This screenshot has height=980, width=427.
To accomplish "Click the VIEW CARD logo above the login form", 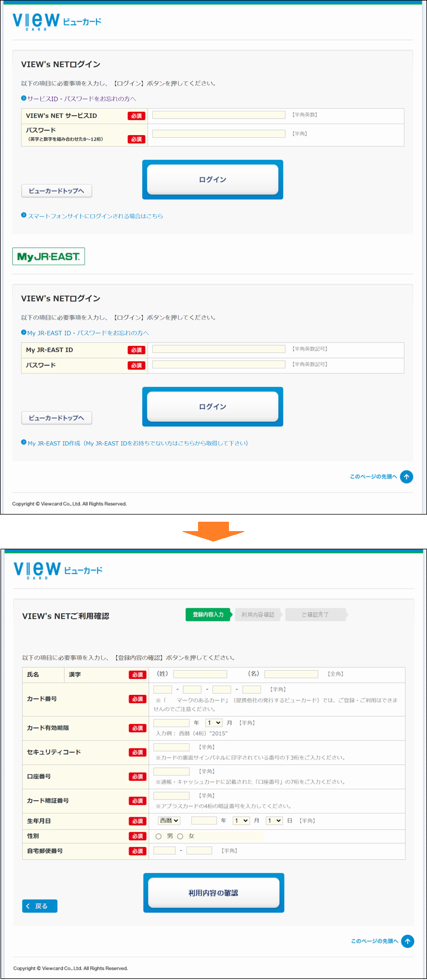I will pos(57,21).
